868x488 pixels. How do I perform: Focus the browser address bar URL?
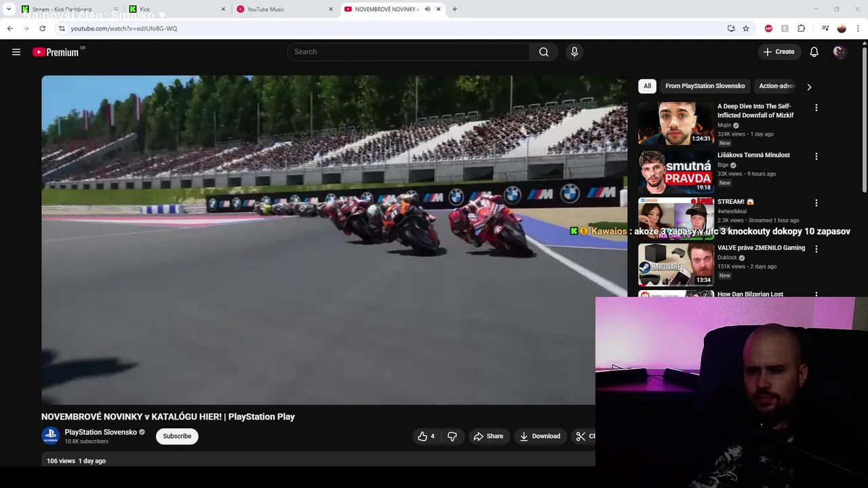pyautogui.click(x=123, y=28)
